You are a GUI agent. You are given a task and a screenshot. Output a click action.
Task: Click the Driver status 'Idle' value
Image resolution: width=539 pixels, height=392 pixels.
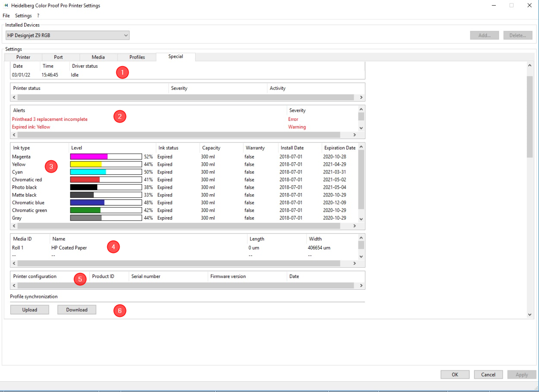point(75,75)
